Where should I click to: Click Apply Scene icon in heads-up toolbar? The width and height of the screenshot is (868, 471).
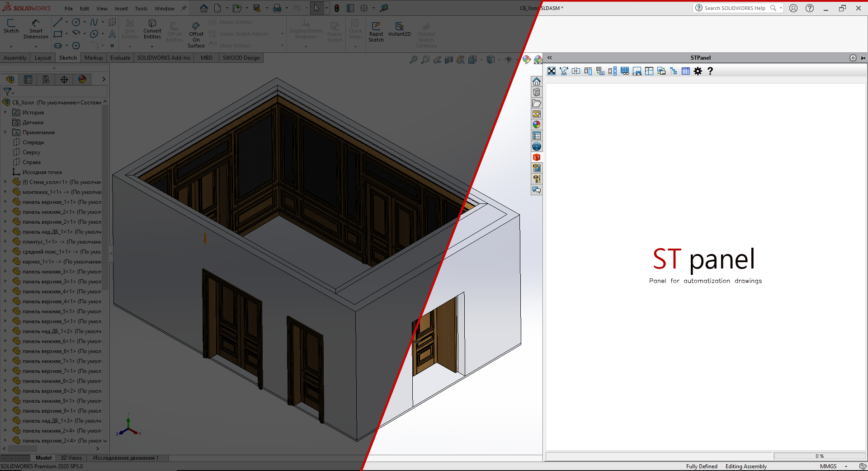click(538, 59)
